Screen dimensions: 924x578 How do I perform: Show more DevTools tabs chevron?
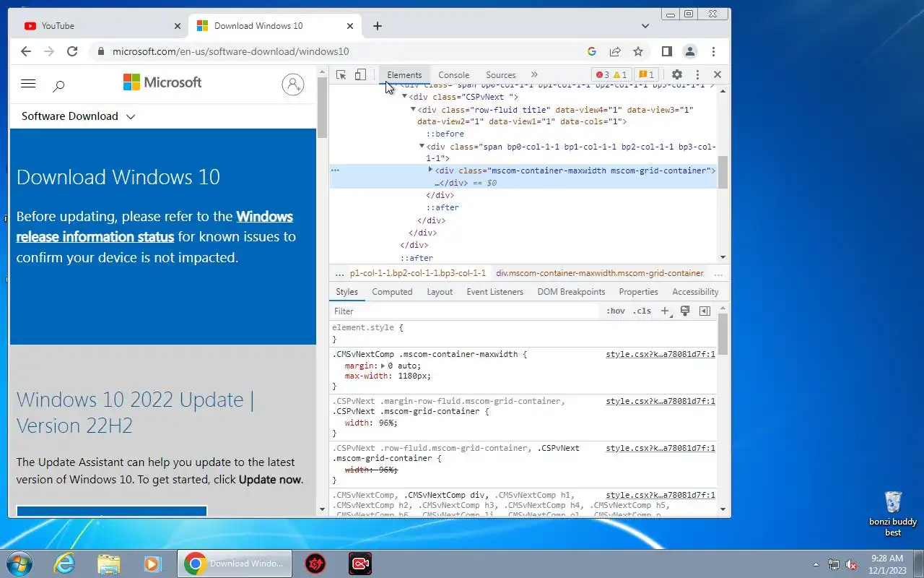(534, 74)
